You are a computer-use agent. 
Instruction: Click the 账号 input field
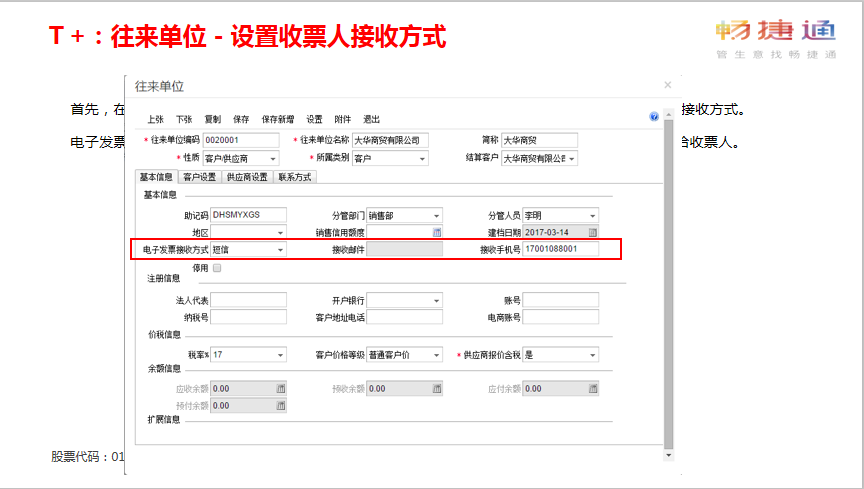coord(560,300)
